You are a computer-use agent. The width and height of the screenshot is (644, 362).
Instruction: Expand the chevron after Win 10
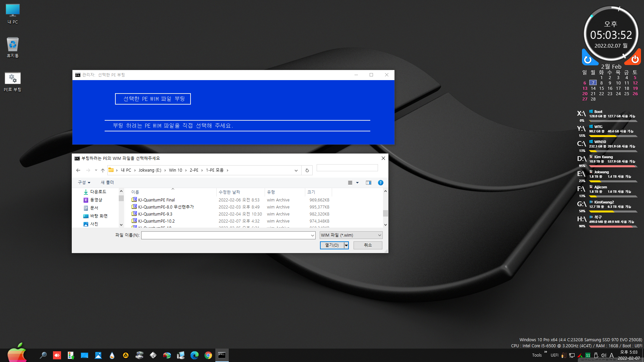(186, 170)
